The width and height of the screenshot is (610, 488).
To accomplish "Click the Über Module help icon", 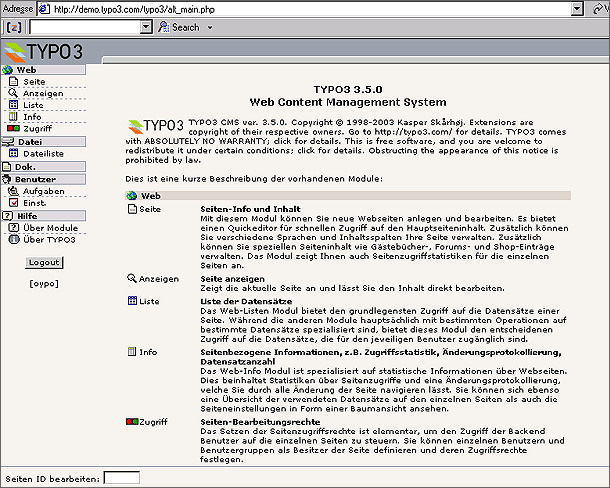I will pyautogui.click(x=14, y=228).
